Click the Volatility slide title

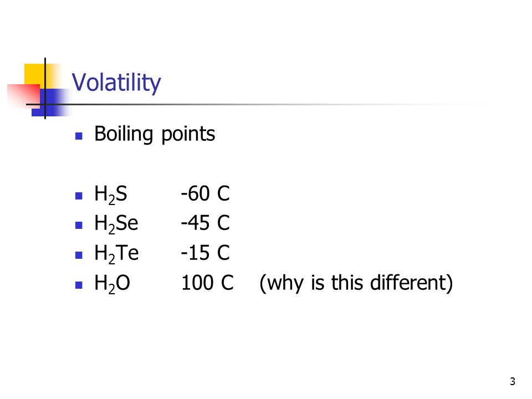coord(116,83)
